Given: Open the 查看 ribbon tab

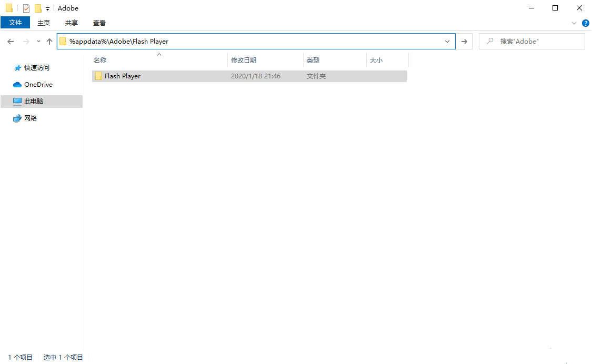Looking at the screenshot, I should (x=99, y=23).
